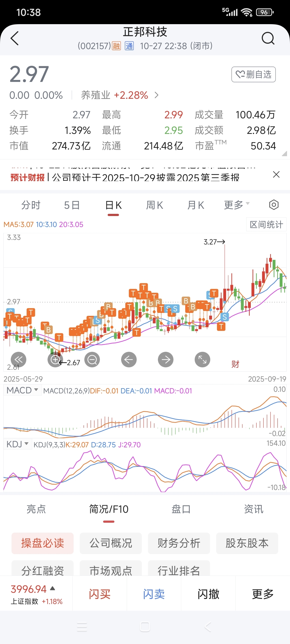Select 财务分析 section
This screenshot has height=644, width=290.
179,543
